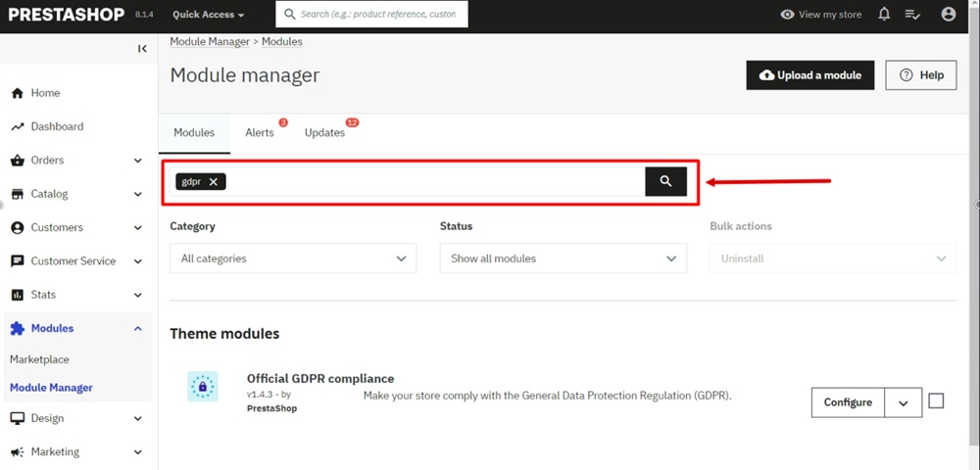980x470 pixels.
Task: Open the Uninstall bulk actions dropdown
Action: coord(833,258)
